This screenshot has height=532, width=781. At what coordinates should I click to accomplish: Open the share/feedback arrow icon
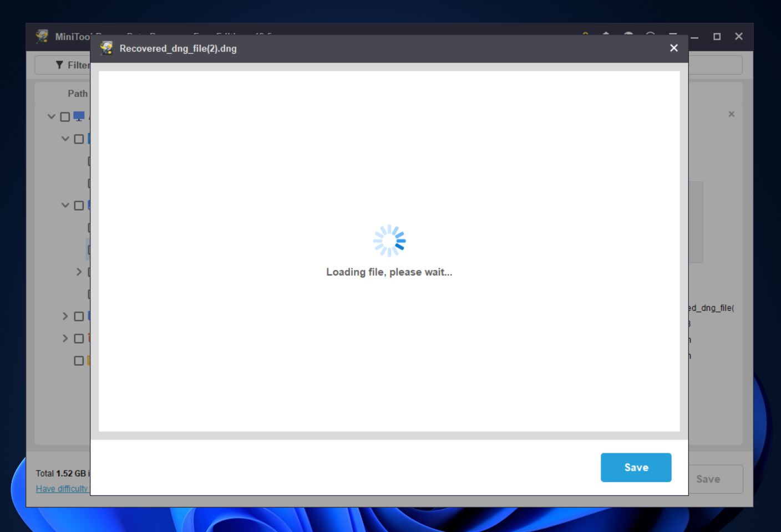pos(607,35)
